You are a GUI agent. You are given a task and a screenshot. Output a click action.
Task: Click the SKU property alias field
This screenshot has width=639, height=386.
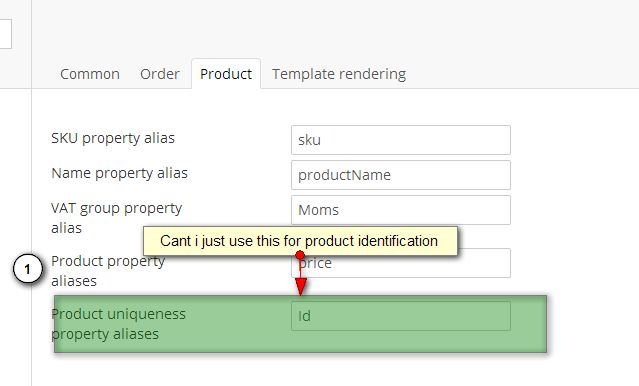click(401, 140)
